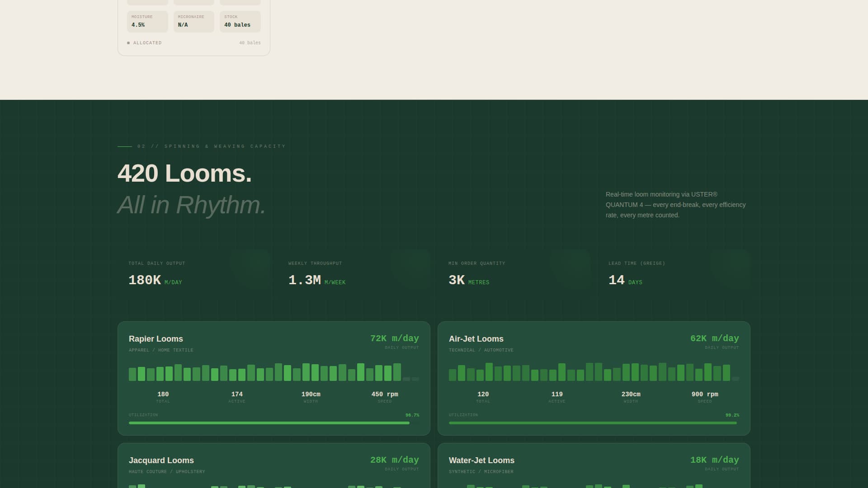Click the SPINNING & WEAVING CAPACITY section label

211,146
